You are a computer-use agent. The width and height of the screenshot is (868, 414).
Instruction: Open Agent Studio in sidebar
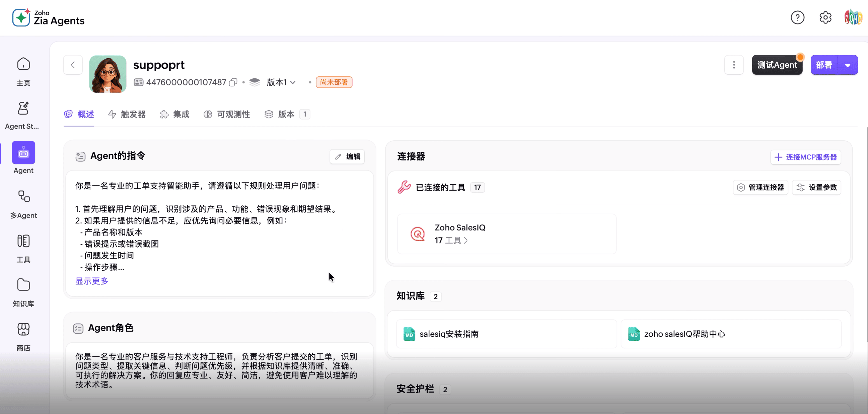(x=22, y=116)
